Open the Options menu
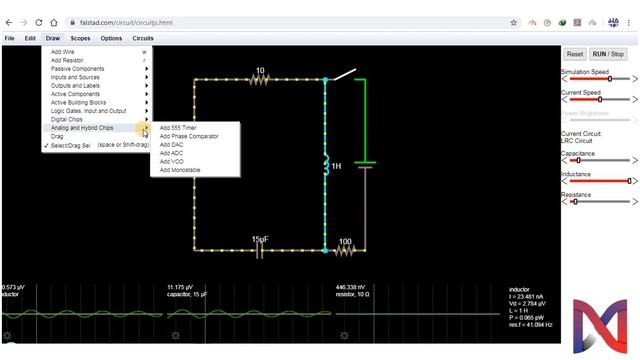 point(111,38)
